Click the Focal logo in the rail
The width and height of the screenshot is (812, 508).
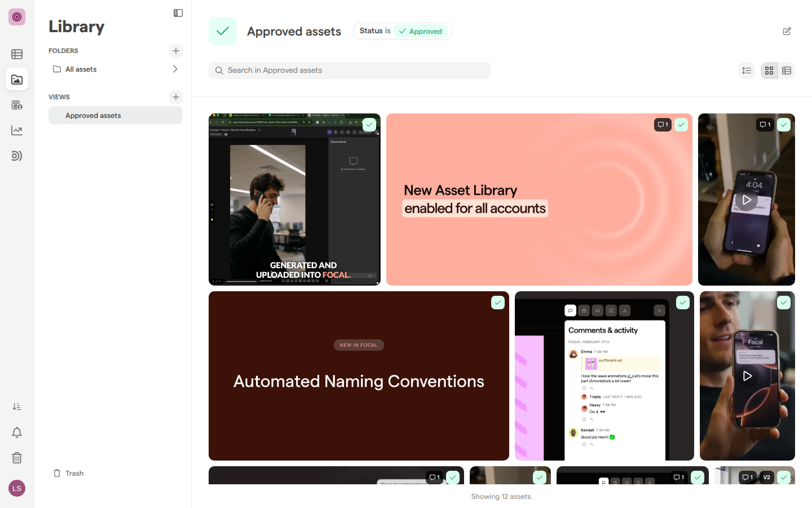[17, 17]
